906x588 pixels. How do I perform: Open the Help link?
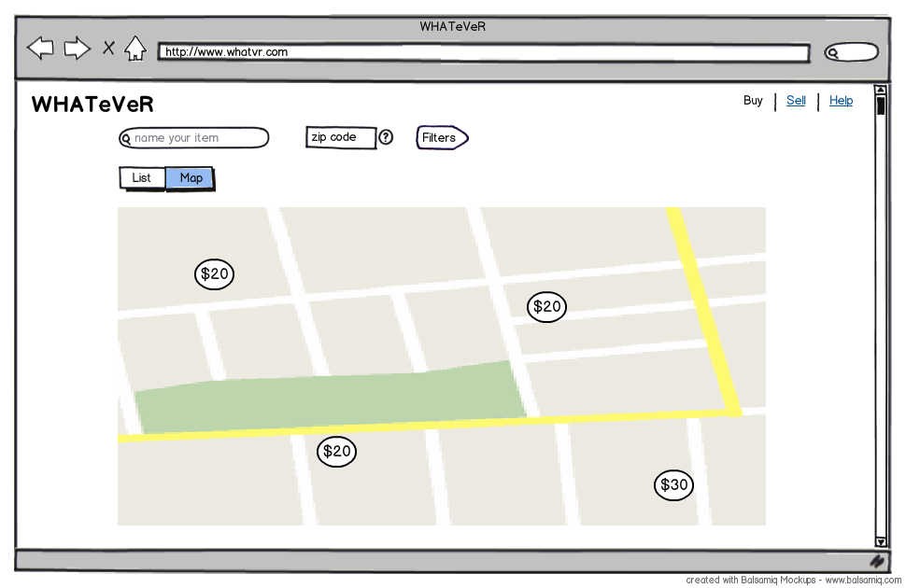tap(841, 101)
